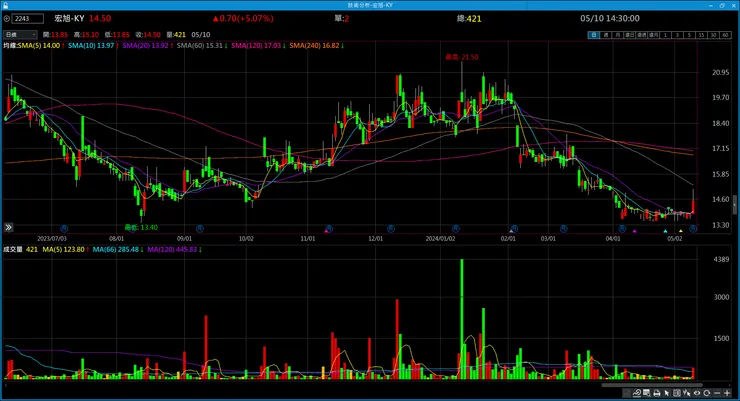The image size is (740, 401).
Task: Click the 成交量 volume panel label
Action: [13, 250]
